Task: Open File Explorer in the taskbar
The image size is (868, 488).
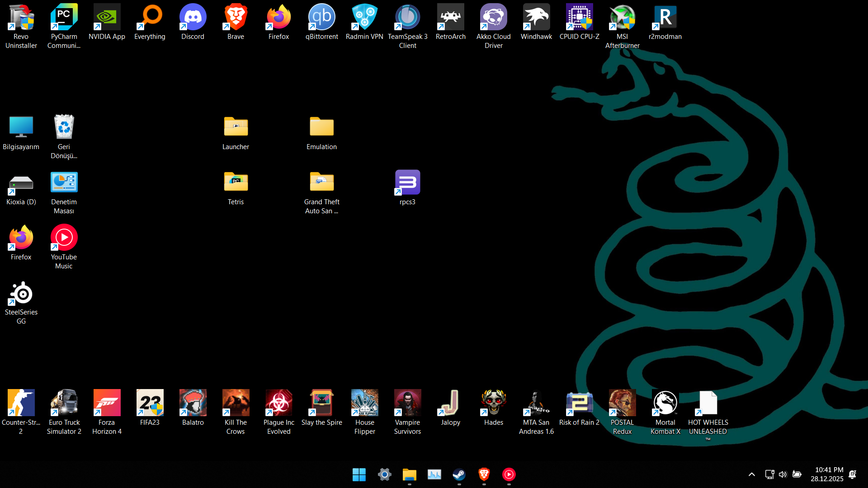Action: (x=409, y=474)
